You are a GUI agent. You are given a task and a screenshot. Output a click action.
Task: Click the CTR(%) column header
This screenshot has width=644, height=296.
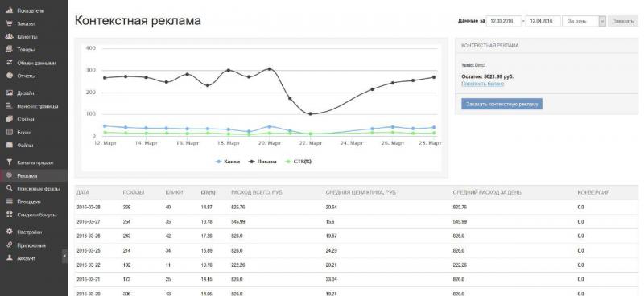tap(208, 192)
